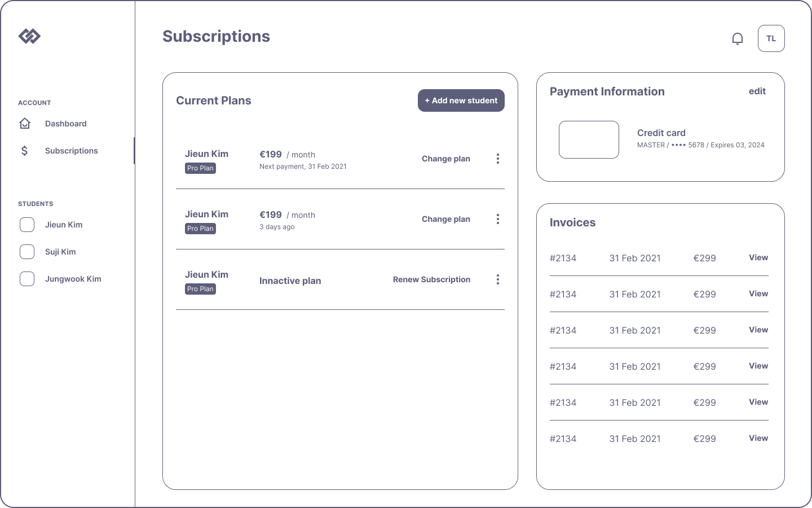Viewport: 812px width, 508px height.
Task: Toggle the Jieun Kim student checkbox
Action: (27, 225)
